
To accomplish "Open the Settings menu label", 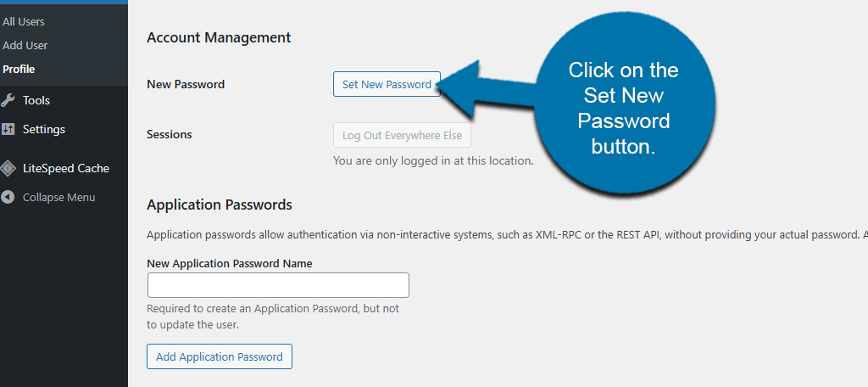I will pos(44,129).
